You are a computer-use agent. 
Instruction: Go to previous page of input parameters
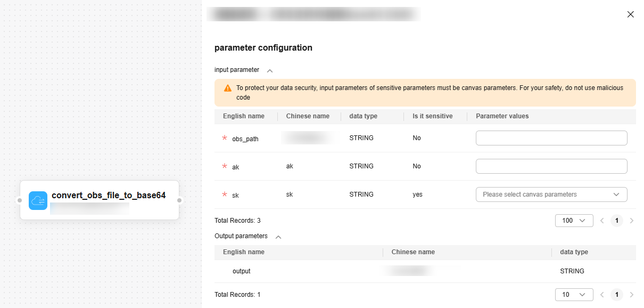(x=602, y=221)
